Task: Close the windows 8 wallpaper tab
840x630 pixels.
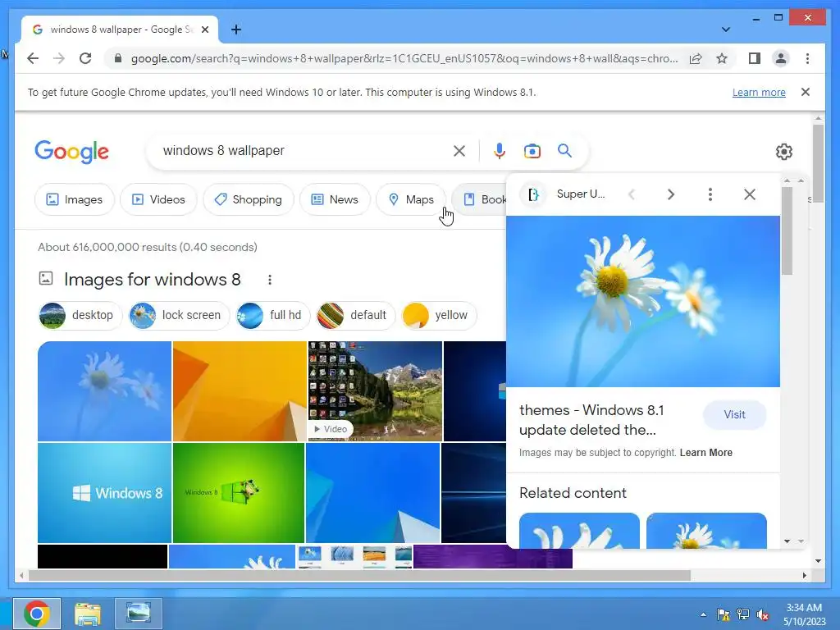Action: coord(204,30)
